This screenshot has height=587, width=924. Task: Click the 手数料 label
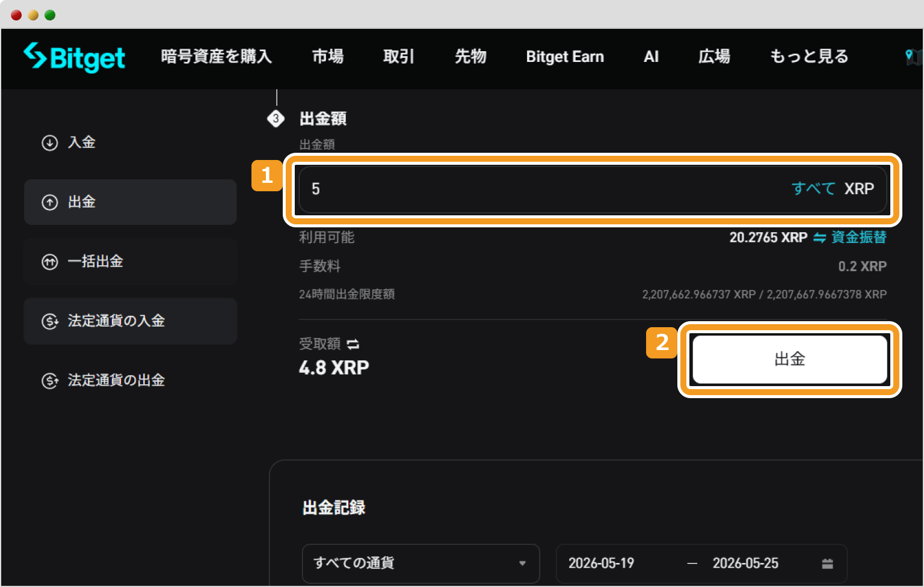320,266
